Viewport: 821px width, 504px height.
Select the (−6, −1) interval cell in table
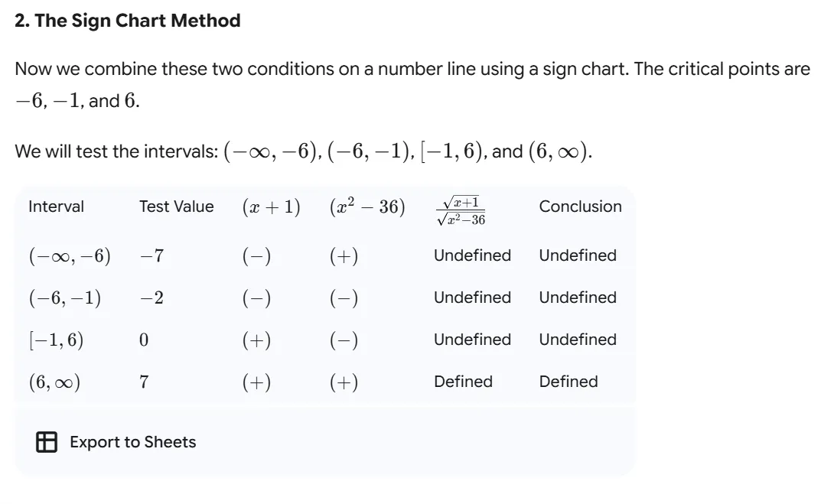coord(65,298)
